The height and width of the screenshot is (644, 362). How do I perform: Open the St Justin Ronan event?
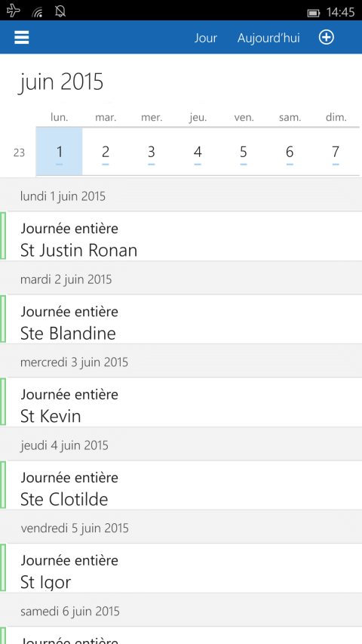[181, 236]
